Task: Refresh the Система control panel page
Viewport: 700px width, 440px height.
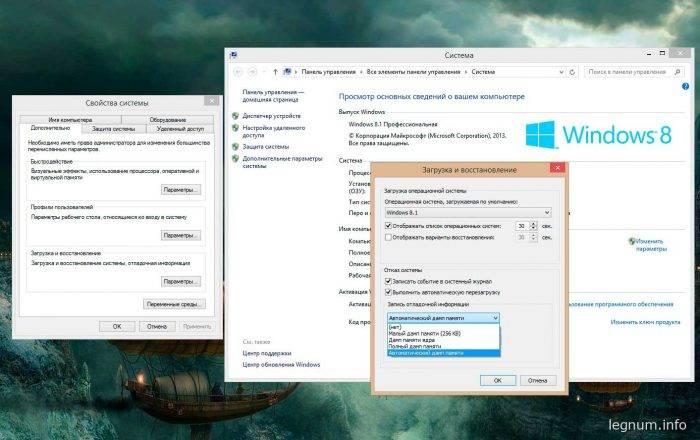Action: coord(572,72)
